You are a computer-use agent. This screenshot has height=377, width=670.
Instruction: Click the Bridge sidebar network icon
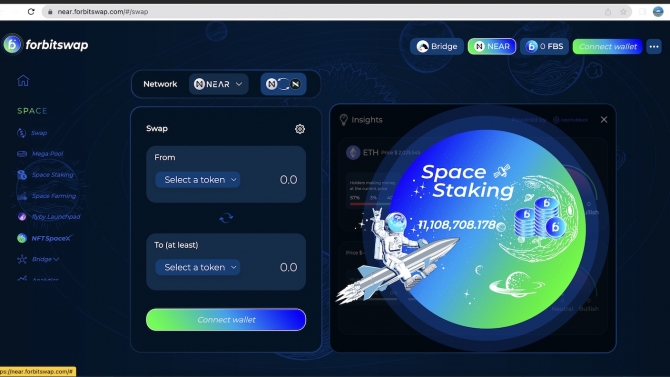click(22, 259)
